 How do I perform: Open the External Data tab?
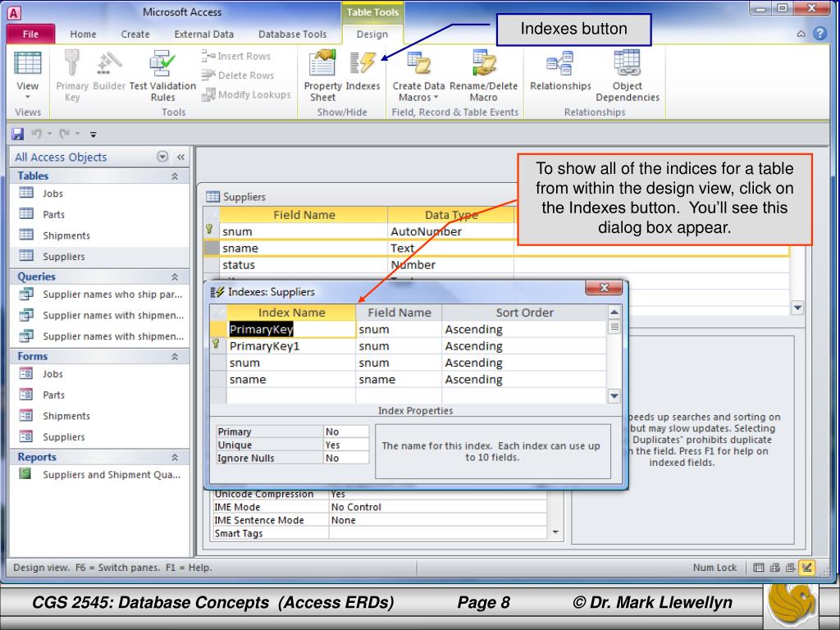point(203,34)
